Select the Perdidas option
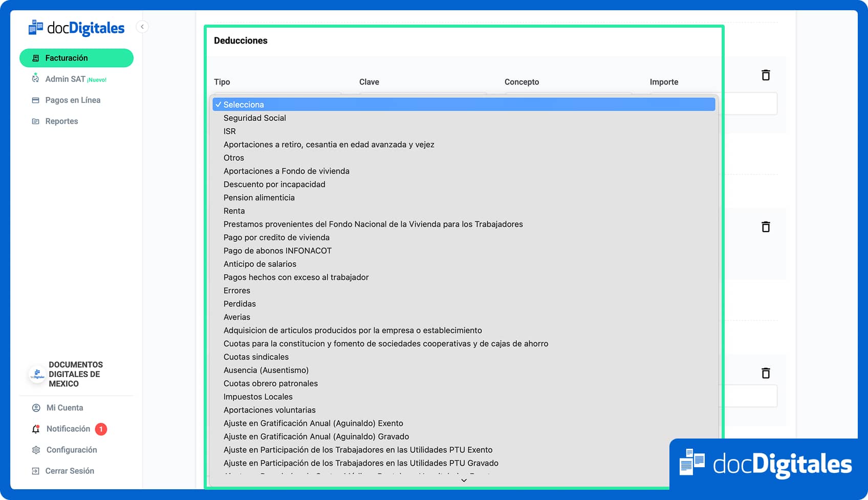 click(x=464, y=304)
